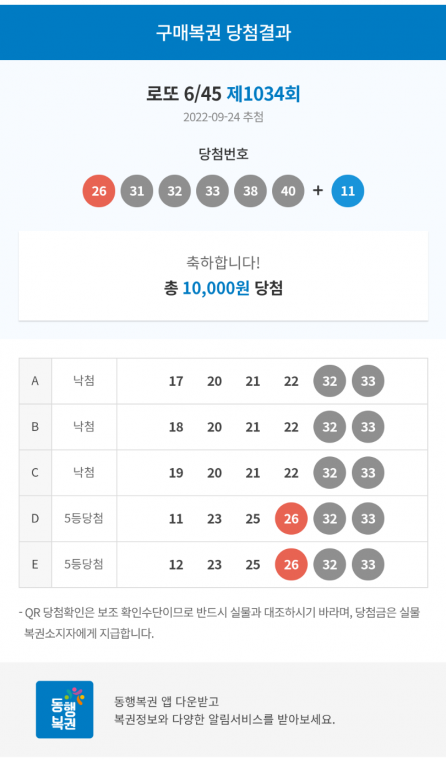Click winning number ball 31
Screen dimensions: 446x759
tap(137, 191)
